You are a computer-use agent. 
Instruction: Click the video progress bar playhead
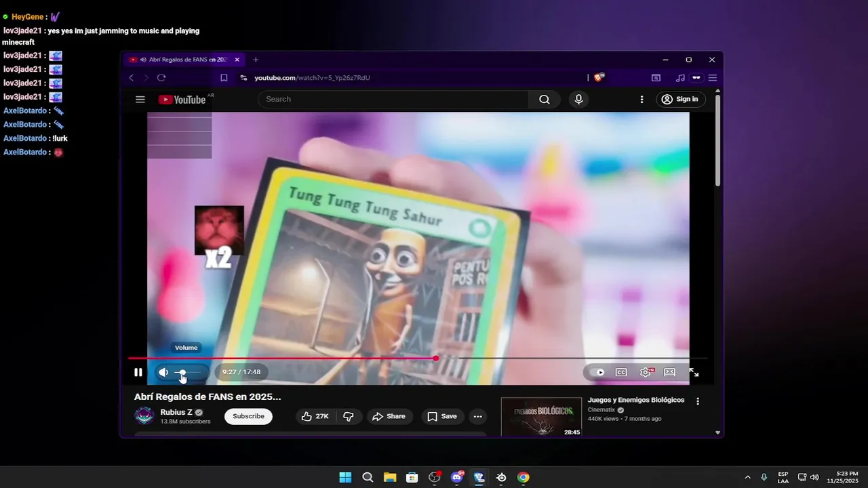click(x=436, y=358)
